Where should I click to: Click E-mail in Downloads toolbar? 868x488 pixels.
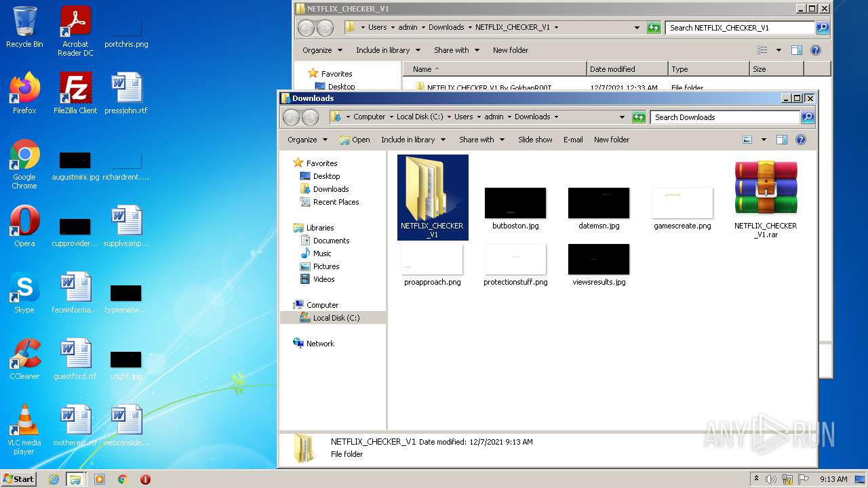click(573, 140)
